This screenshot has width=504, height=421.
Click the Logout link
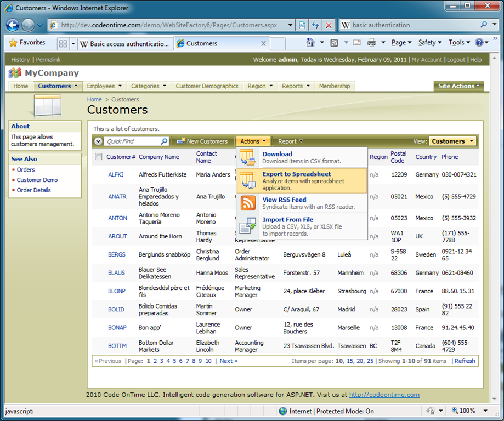point(456,60)
